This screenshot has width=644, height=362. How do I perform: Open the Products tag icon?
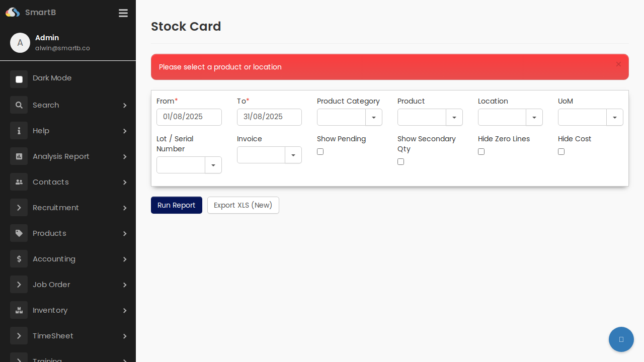[x=19, y=233]
